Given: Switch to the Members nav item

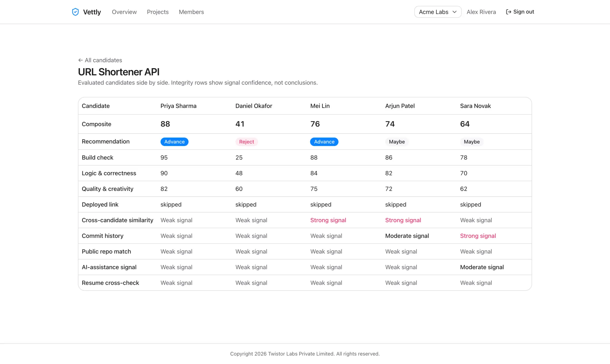Looking at the screenshot, I should (191, 12).
